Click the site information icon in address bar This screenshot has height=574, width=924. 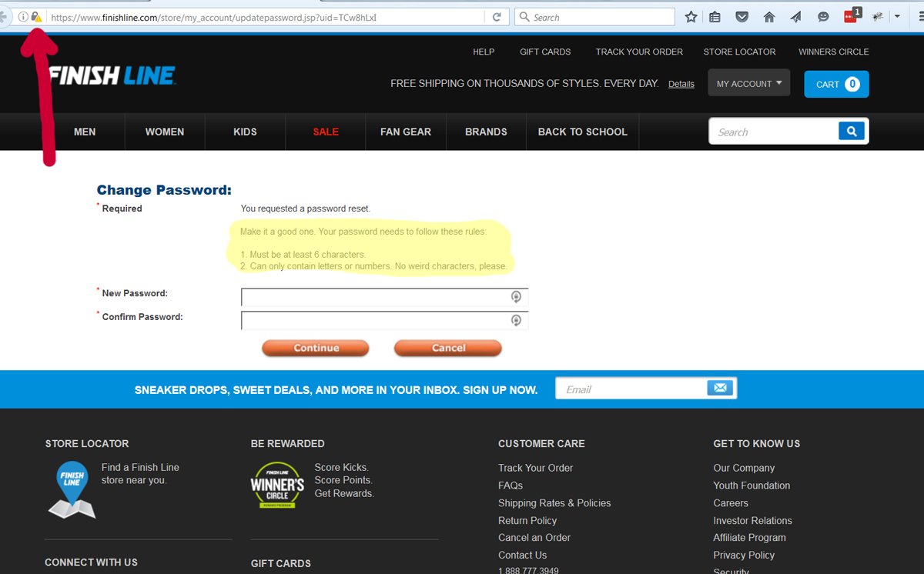tap(23, 17)
